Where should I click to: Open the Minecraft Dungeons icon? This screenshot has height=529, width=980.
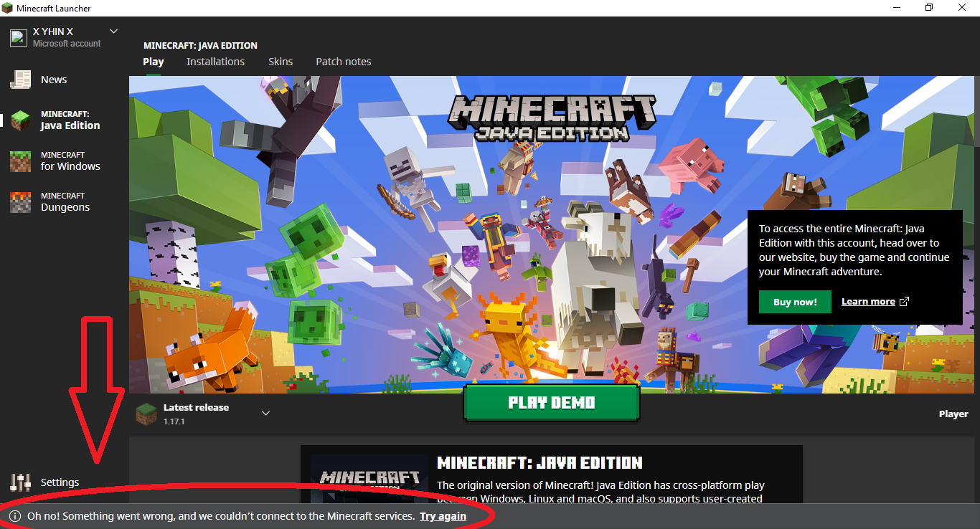click(x=20, y=202)
